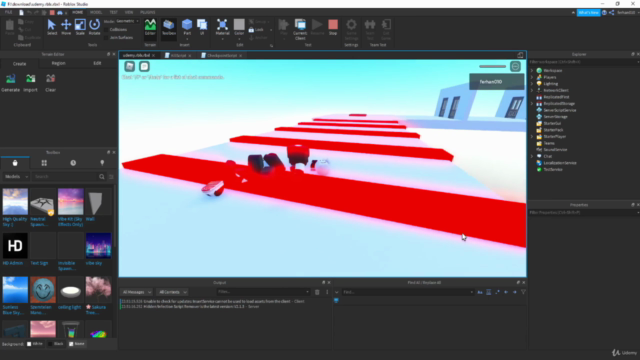
Task: Import terrain in Terrain Editor
Action: (31, 83)
